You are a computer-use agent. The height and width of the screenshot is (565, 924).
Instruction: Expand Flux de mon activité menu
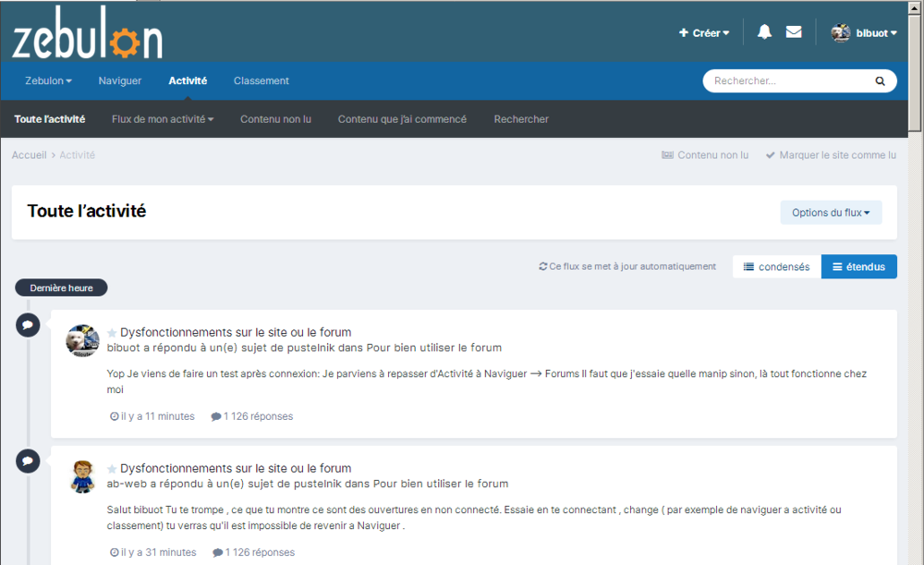163,119
